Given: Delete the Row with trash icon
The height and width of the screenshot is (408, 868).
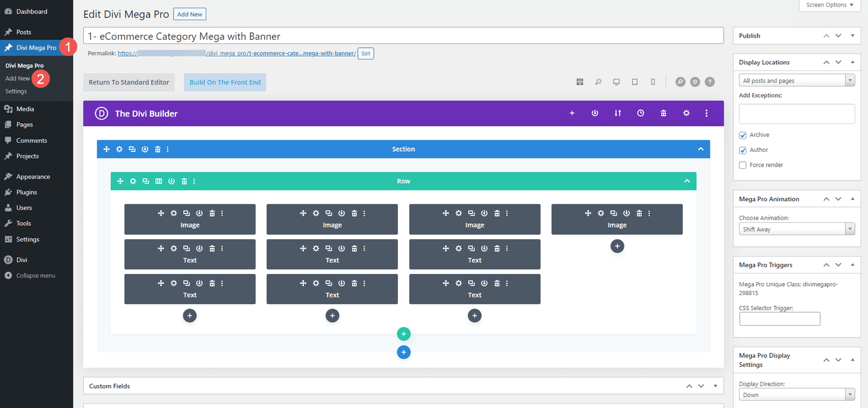Looking at the screenshot, I should pos(184,181).
